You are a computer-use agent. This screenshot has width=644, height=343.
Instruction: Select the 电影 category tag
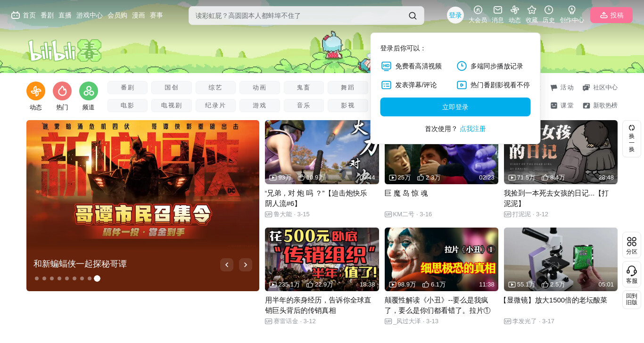click(x=127, y=106)
